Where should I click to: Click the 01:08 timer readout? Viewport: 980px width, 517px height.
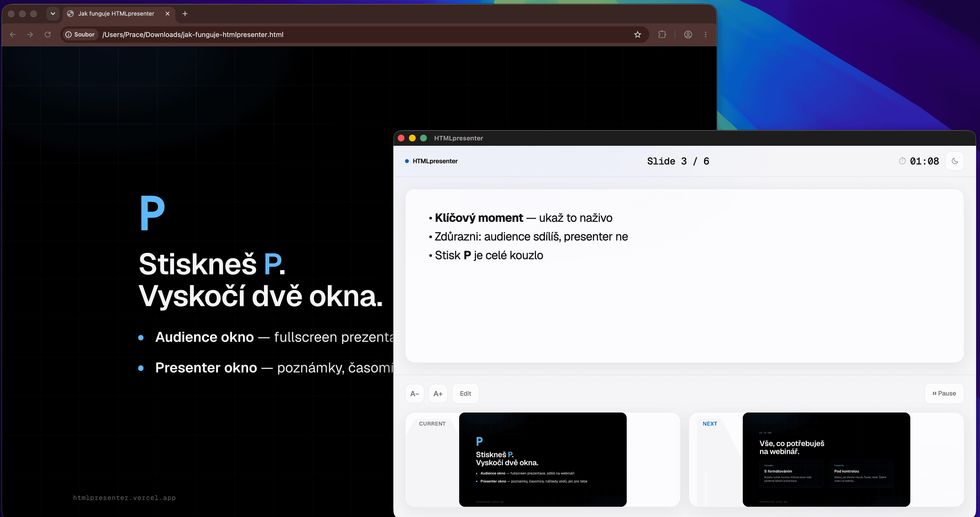924,161
